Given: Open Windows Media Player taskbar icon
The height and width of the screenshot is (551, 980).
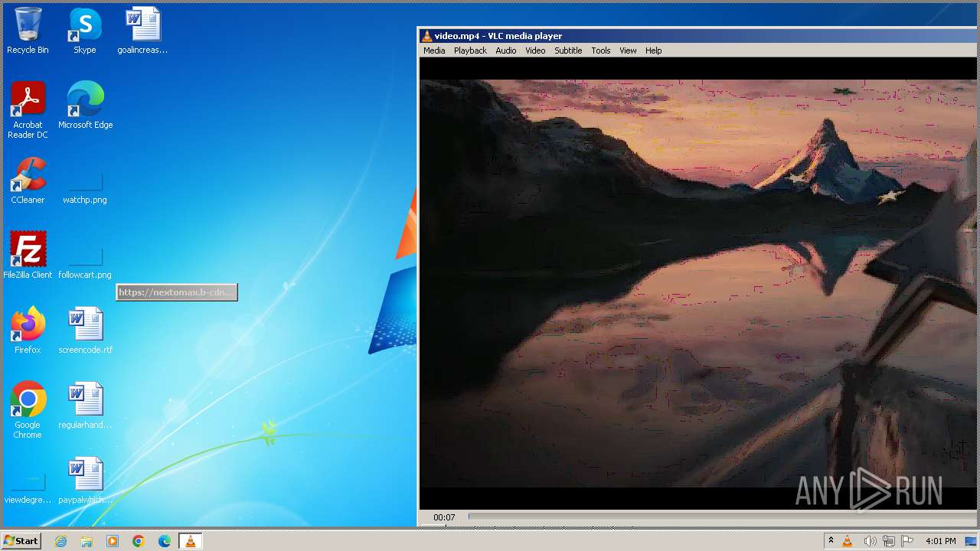Looking at the screenshot, I should pyautogui.click(x=113, y=541).
